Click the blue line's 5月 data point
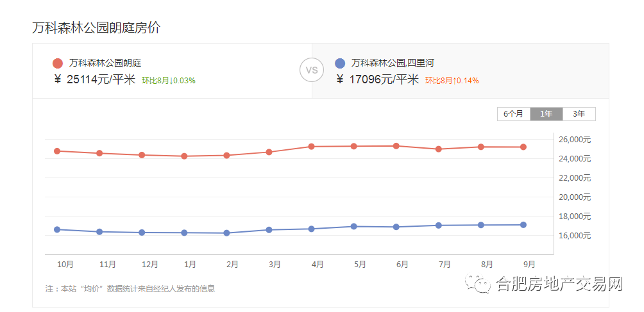This screenshot has height=312, width=644. [x=353, y=226]
